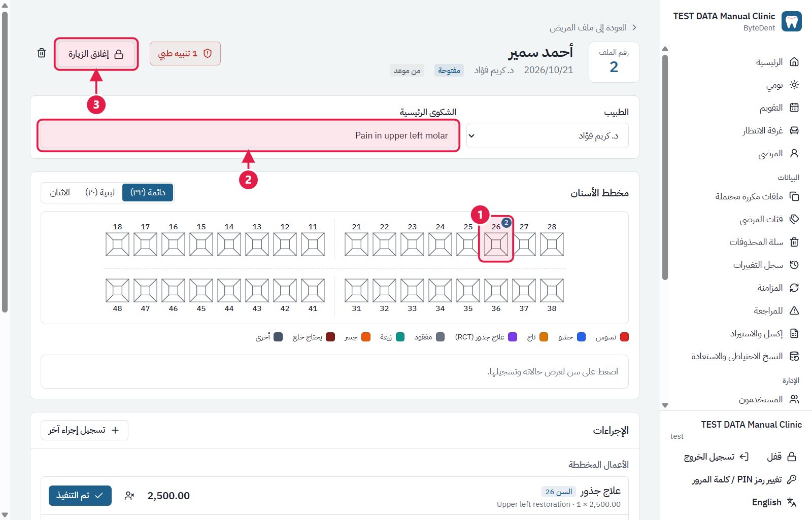Select tooth 21 on the chart
This screenshot has width=812, height=520.
point(356,245)
